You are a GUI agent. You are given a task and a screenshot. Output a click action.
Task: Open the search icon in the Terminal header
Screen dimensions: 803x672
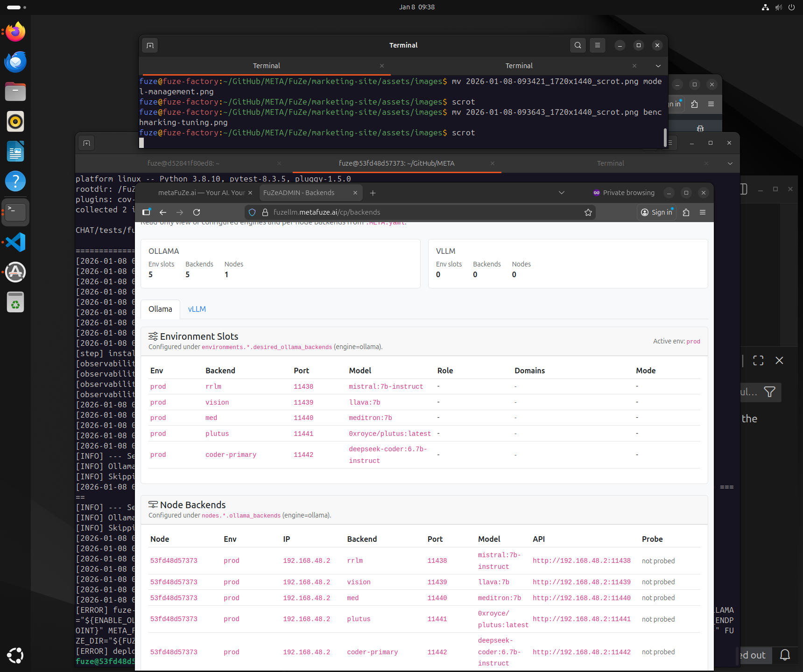point(578,45)
